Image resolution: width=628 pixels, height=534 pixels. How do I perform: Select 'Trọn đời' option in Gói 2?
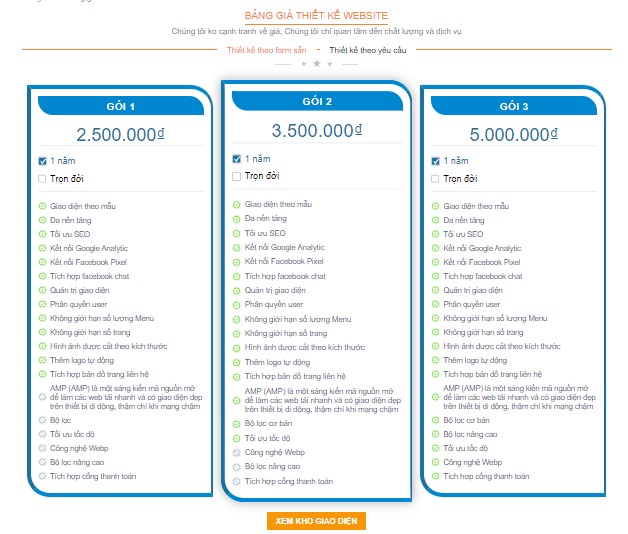coord(236,176)
